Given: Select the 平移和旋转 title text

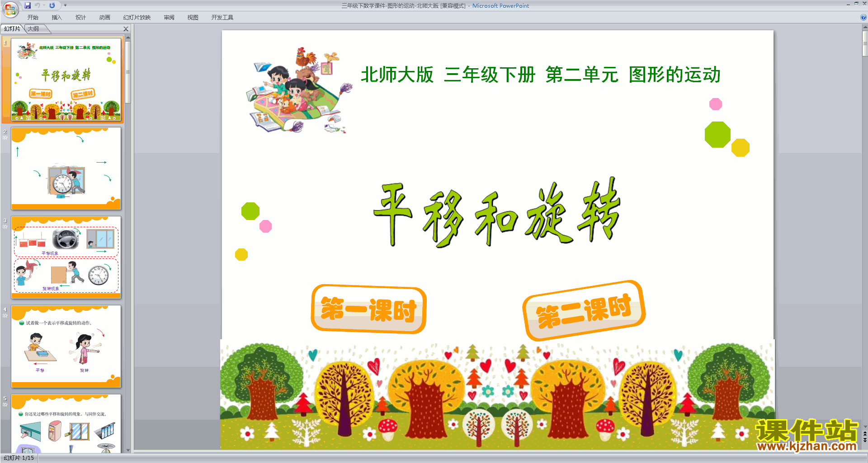Looking at the screenshot, I should pyautogui.click(x=496, y=212).
